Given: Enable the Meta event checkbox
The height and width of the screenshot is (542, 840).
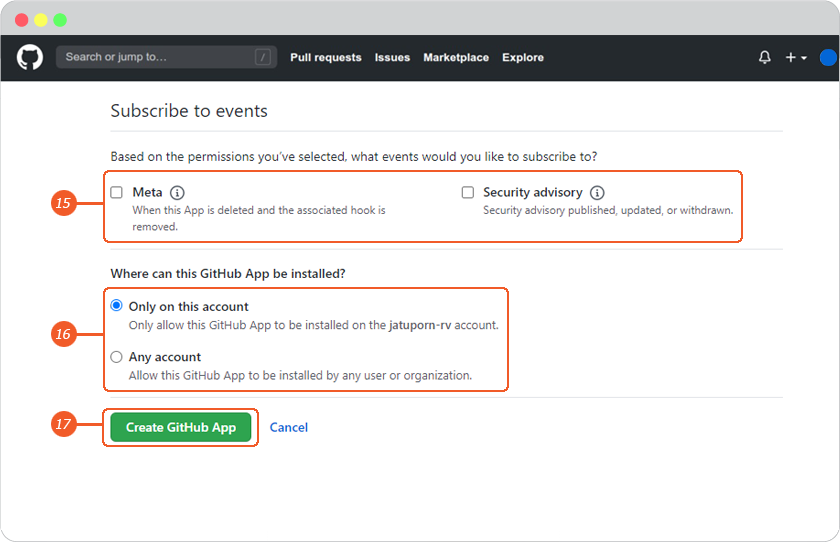Looking at the screenshot, I should (116, 192).
